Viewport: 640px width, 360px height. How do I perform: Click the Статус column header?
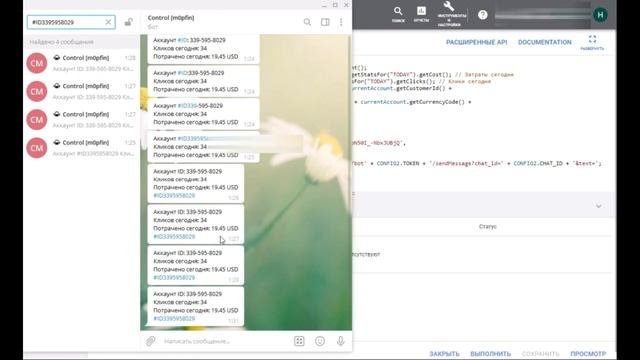(x=488, y=226)
